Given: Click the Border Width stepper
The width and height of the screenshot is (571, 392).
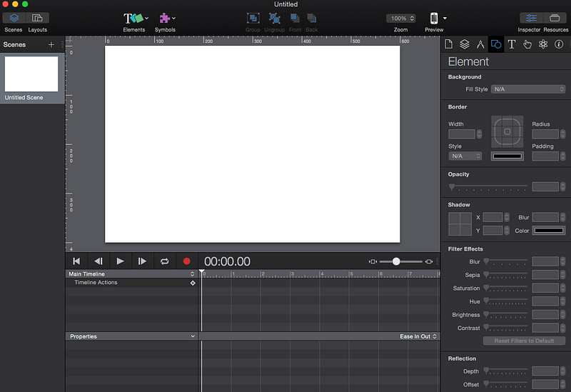Looking at the screenshot, I should 479,134.
